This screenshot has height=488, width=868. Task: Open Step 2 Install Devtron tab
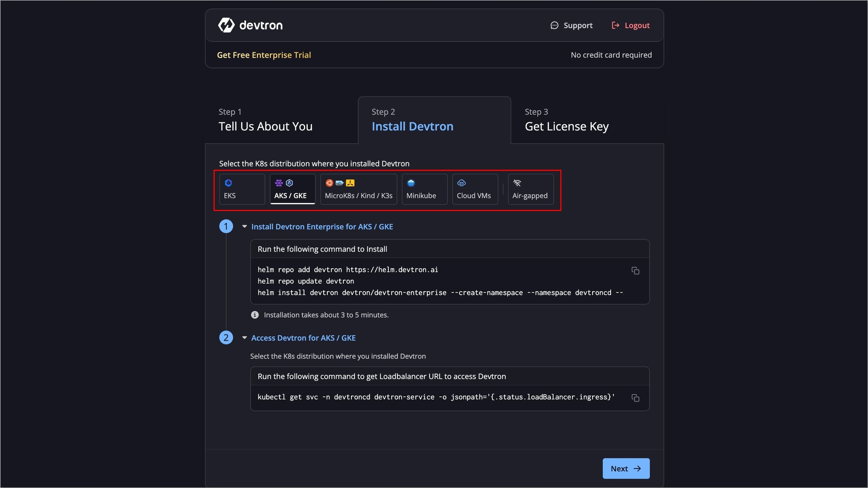coord(434,120)
